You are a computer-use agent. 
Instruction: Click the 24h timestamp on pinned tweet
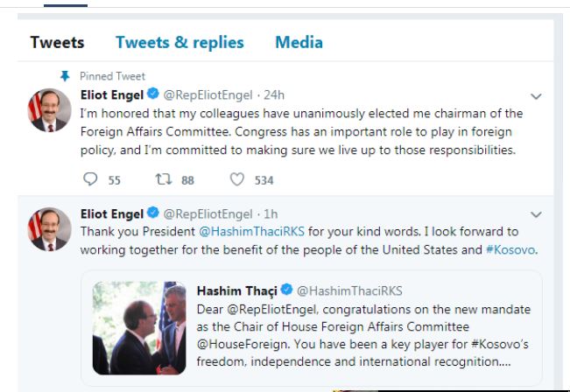click(x=275, y=94)
